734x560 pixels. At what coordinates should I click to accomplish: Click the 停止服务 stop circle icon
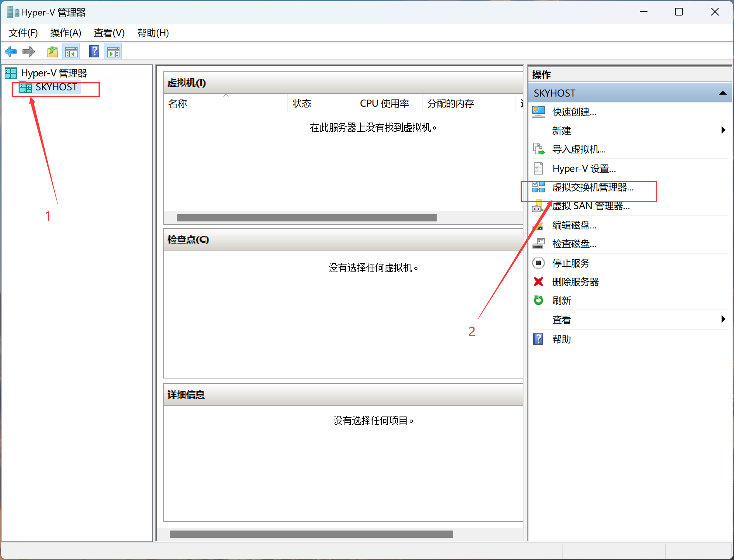[538, 263]
